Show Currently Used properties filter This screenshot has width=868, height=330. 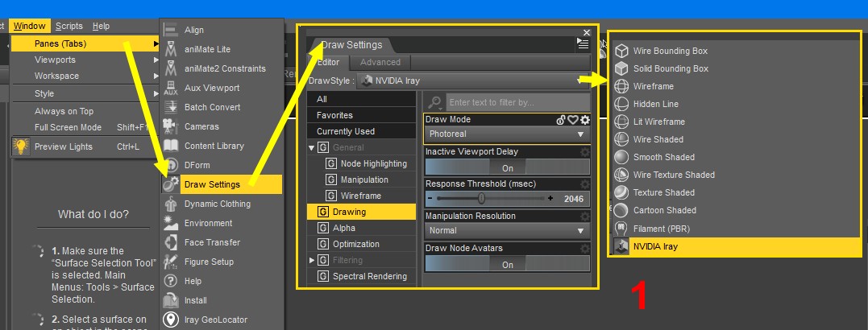tap(362, 131)
